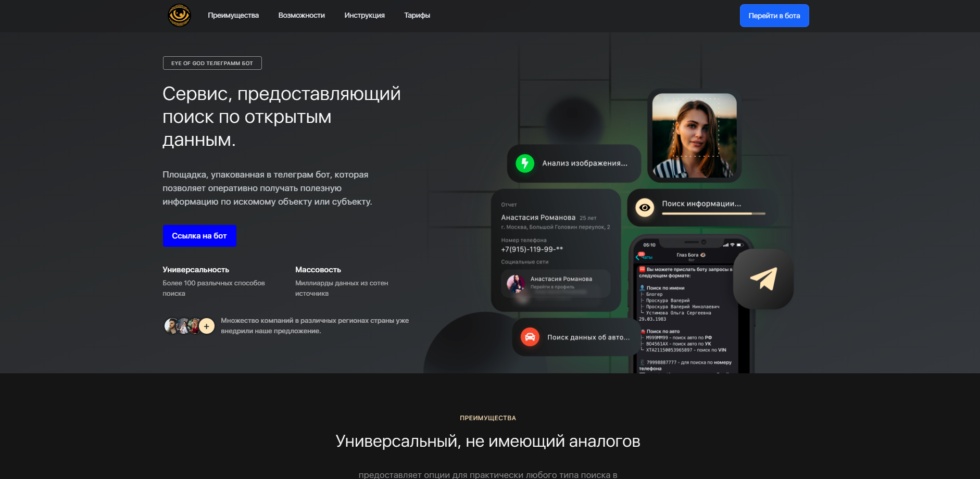Click Анастасия Романова social profile avatar
Image resolution: width=980 pixels, height=479 pixels.
pyautogui.click(x=516, y=283)
